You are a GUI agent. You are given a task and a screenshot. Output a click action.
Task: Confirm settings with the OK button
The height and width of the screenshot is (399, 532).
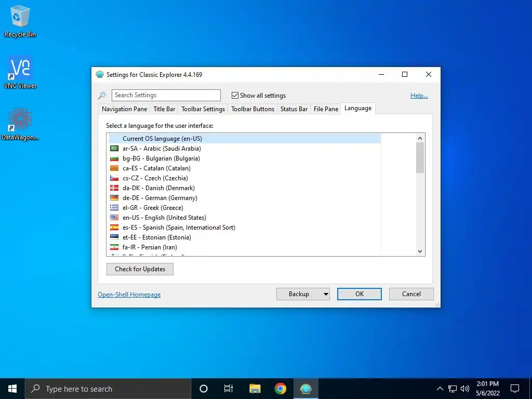360,294
